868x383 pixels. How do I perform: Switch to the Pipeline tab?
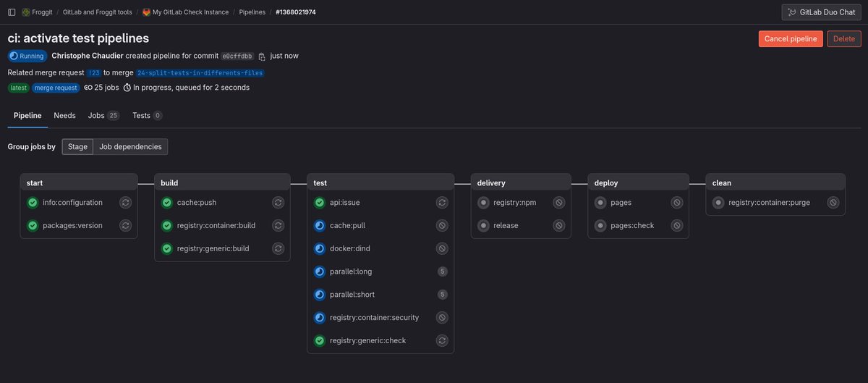click(27, 116)
